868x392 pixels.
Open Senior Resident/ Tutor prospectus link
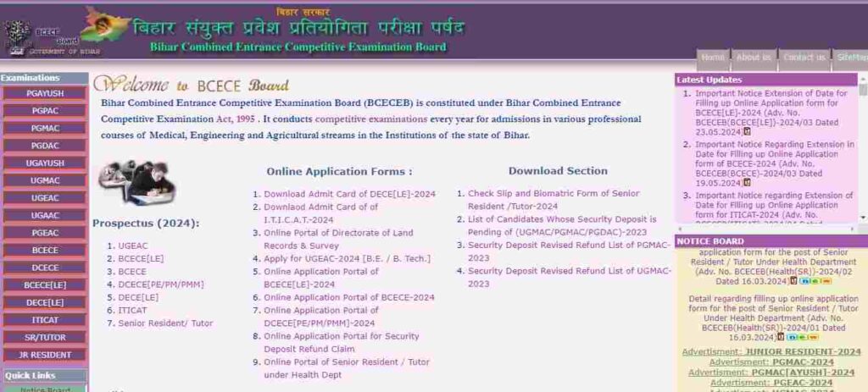click(x=165, y=323)
